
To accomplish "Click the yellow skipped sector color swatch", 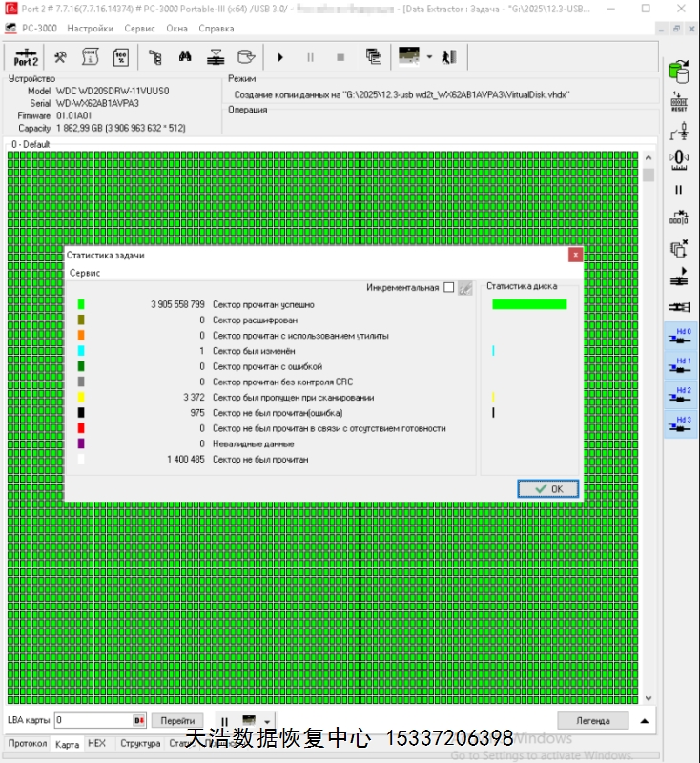I will coord(81,398).
